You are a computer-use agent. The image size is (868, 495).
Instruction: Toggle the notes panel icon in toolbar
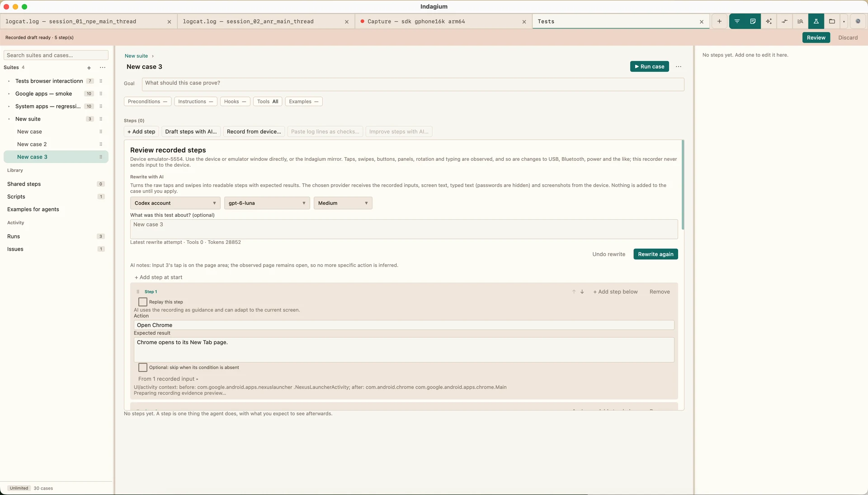point(753,21)
